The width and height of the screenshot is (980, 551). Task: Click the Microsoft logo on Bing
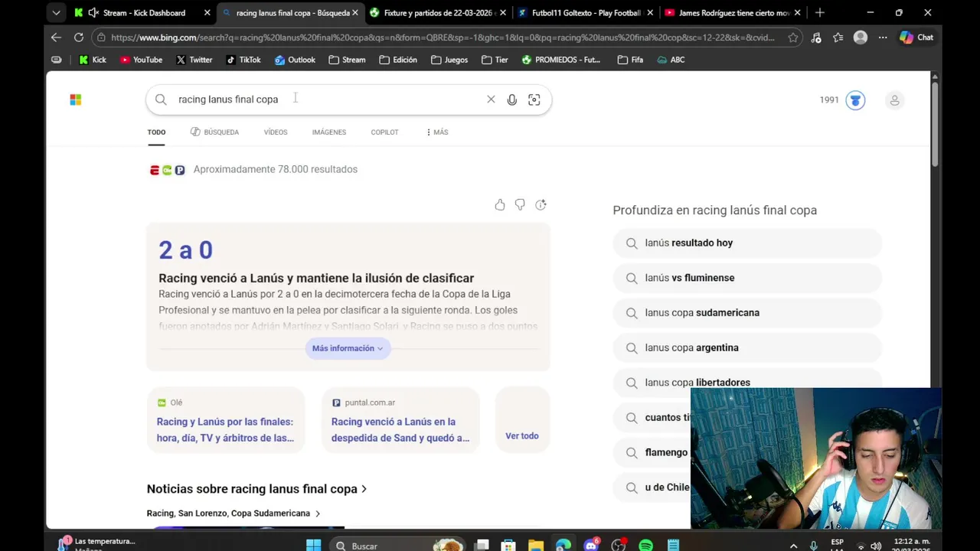tap(75, 99)
